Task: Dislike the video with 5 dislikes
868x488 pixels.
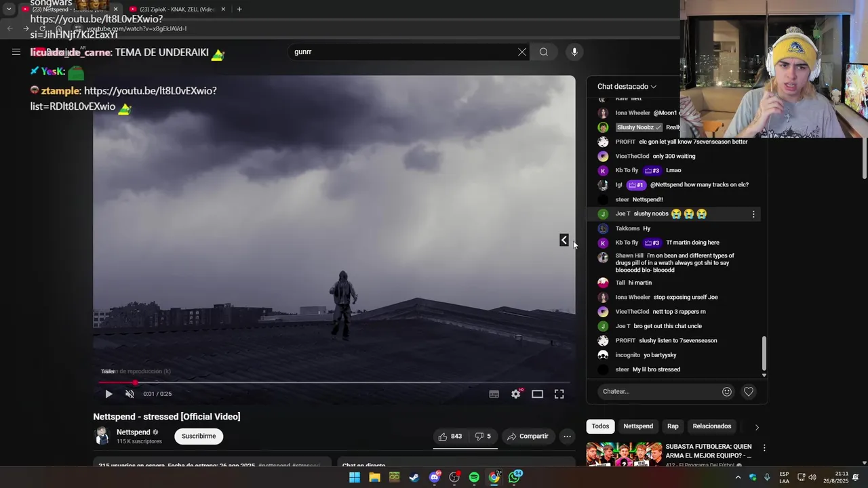Action: (x=483, y=436)
